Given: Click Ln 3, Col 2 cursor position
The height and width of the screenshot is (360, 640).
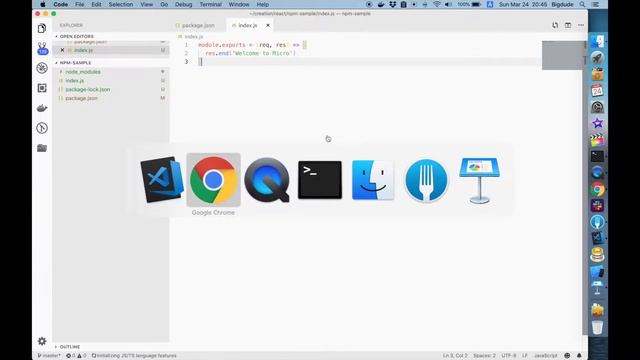Looking at the screenshot, I should pos(455,356).
